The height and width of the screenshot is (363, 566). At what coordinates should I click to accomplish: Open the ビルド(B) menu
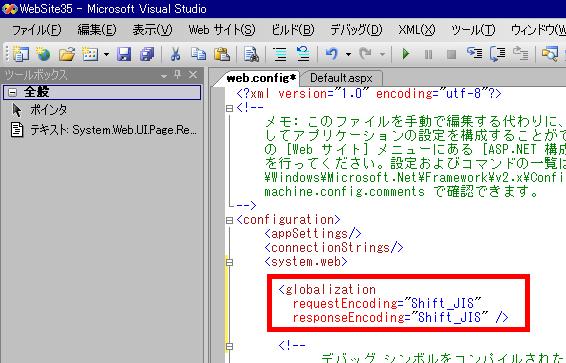click(x=293, y=30)
